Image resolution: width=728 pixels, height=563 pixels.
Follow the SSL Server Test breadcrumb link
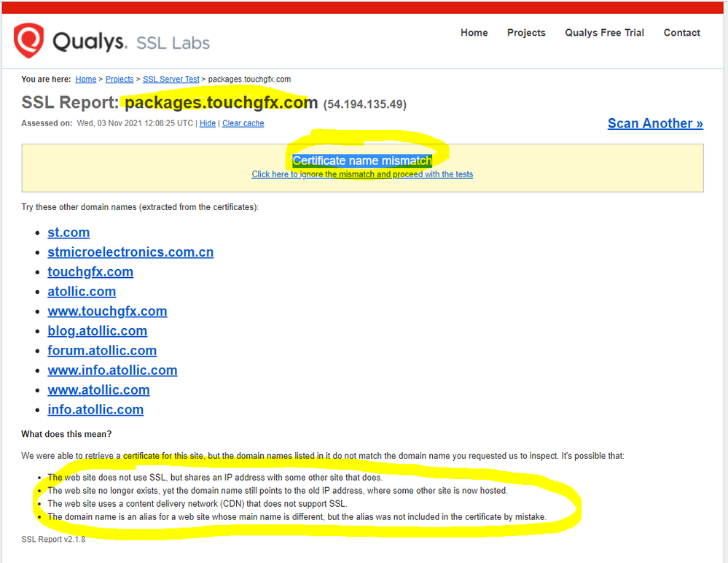[171, 79]
